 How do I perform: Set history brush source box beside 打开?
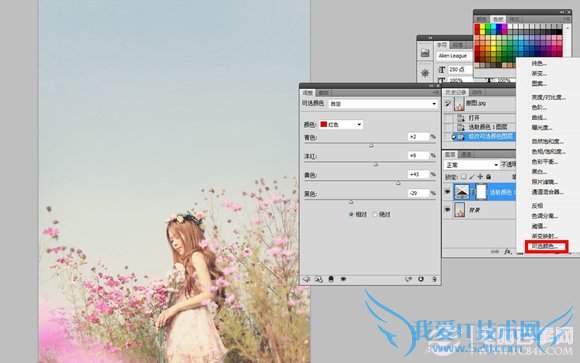click(448, 118)
